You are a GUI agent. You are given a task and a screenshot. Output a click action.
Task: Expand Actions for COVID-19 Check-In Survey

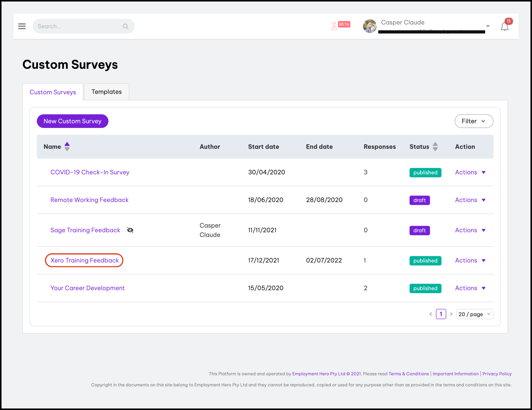(470, 172)
